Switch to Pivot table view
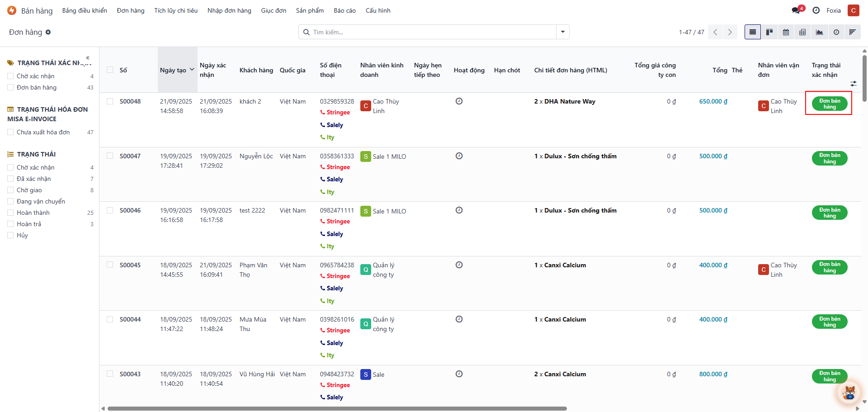 click(802, 32)
